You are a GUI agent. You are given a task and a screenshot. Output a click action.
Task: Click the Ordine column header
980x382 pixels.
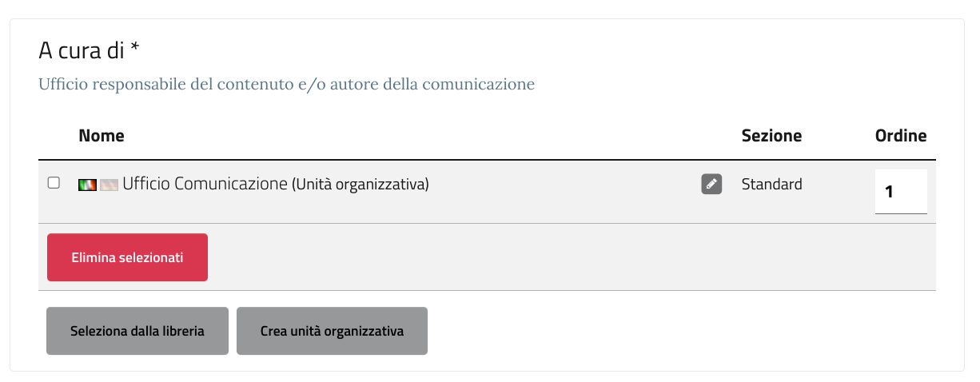(901, 136)
